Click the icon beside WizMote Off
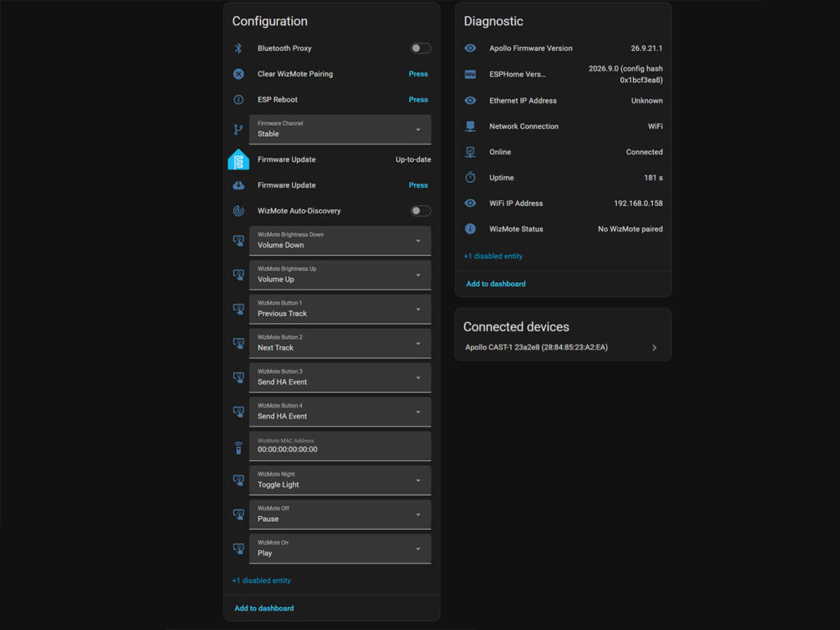The width and height of the screenshot is (840, 630). (x=239, y=515)
